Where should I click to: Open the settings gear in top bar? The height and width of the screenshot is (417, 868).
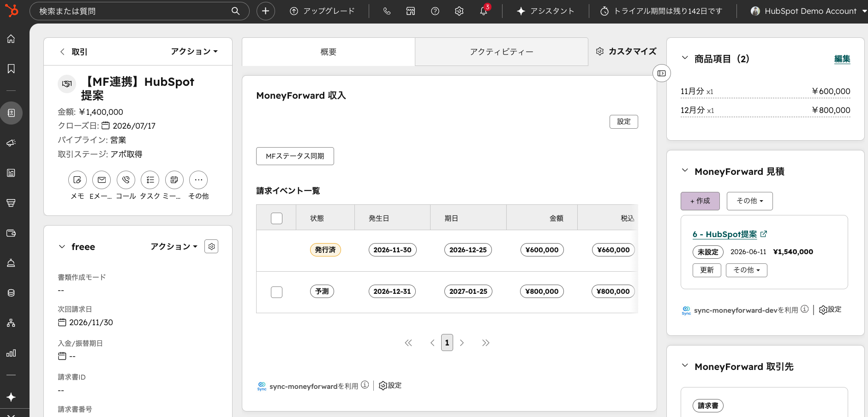(x=459, y=11)
